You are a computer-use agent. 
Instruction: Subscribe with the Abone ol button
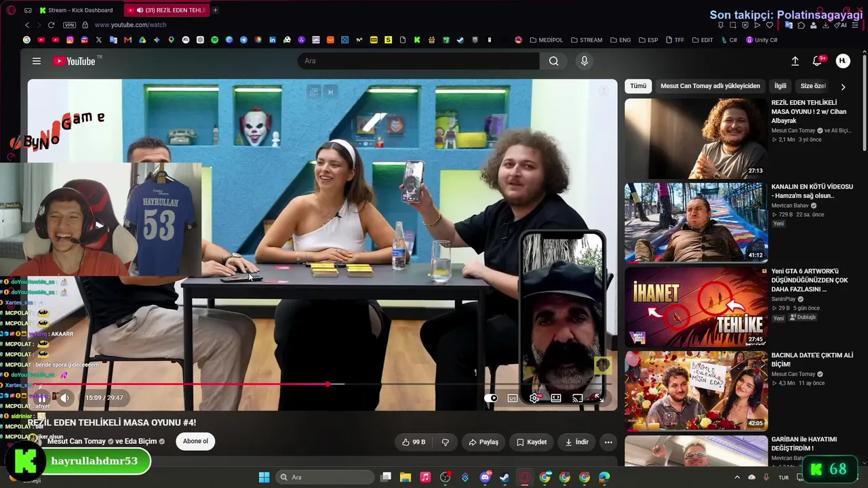click(x=195, y=441)
